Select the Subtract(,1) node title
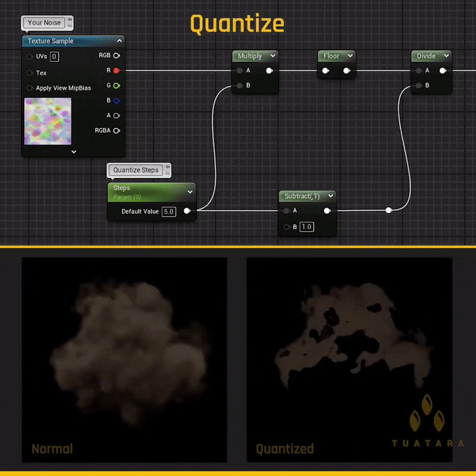Screen dimensions: 476x476 (302, 196)
